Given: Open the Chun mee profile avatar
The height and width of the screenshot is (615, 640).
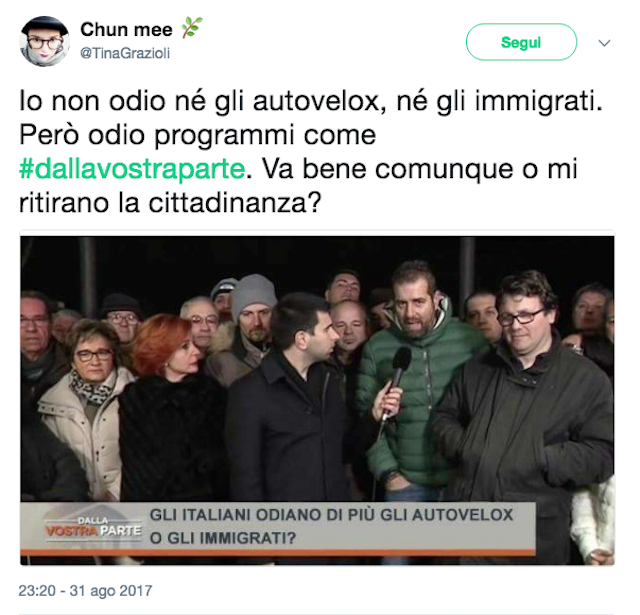Looking at the screenshot, I should [x=44, y=41].
